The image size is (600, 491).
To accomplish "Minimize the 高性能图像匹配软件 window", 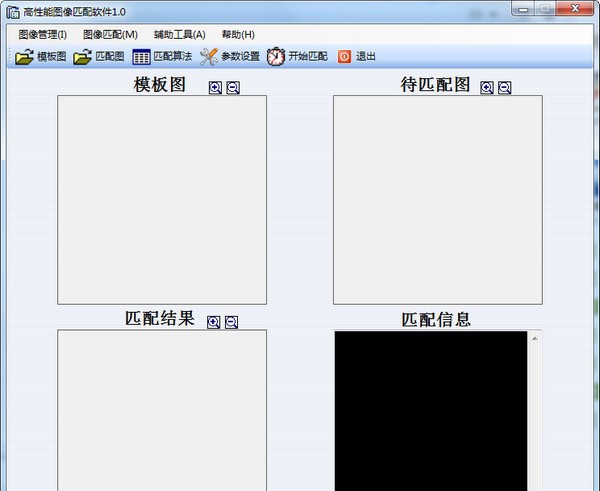I will [523, 9].
